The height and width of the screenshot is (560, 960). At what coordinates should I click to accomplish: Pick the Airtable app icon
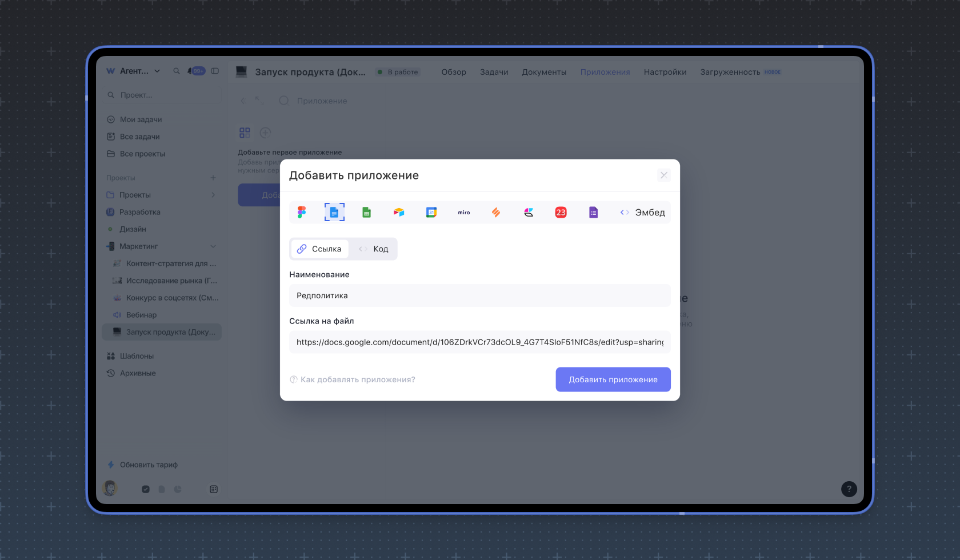tap(399, 213)
